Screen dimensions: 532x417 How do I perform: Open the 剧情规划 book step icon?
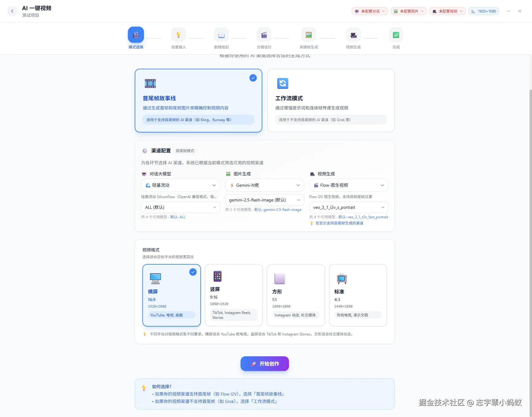(x=222, y=35)
